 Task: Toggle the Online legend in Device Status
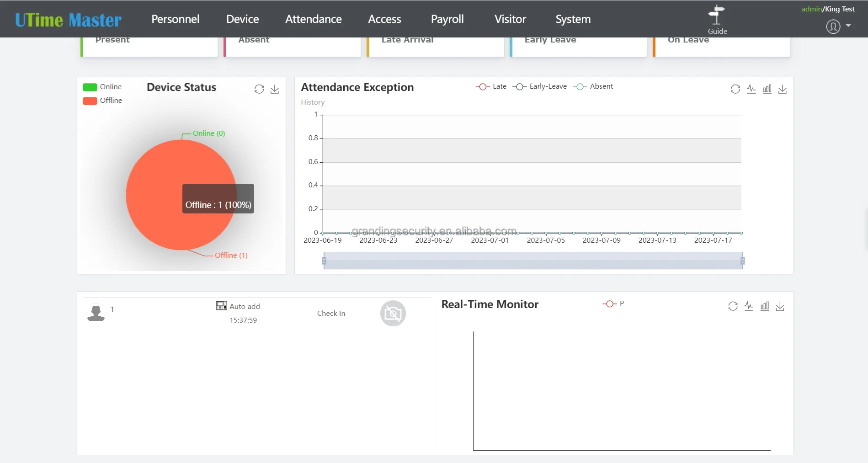(x=102, y=87)
